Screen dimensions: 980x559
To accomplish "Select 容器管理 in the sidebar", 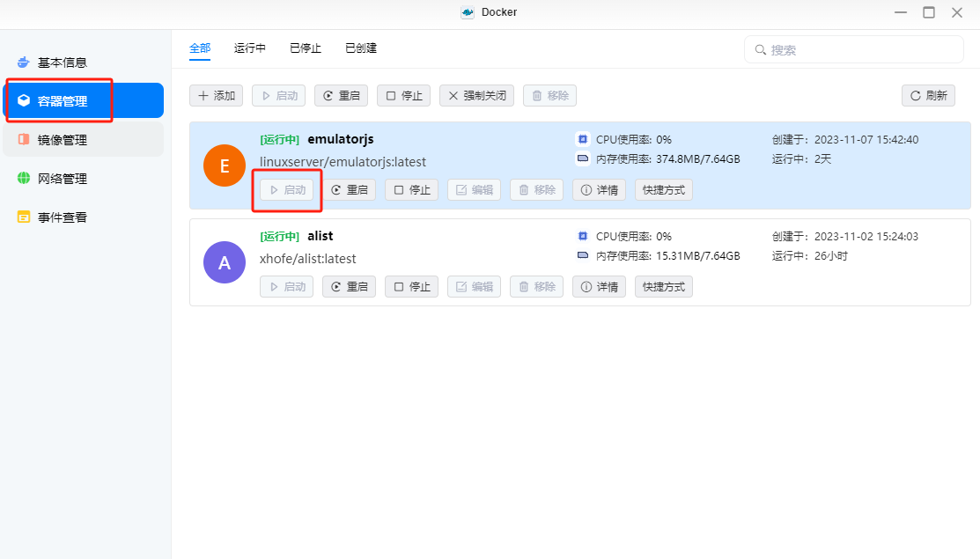I will point(84,100).
